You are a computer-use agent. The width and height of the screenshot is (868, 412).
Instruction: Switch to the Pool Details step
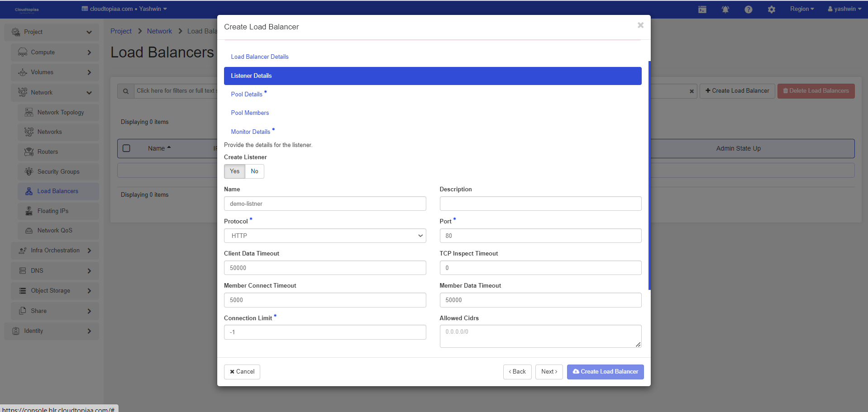click(x=247, y=95)
